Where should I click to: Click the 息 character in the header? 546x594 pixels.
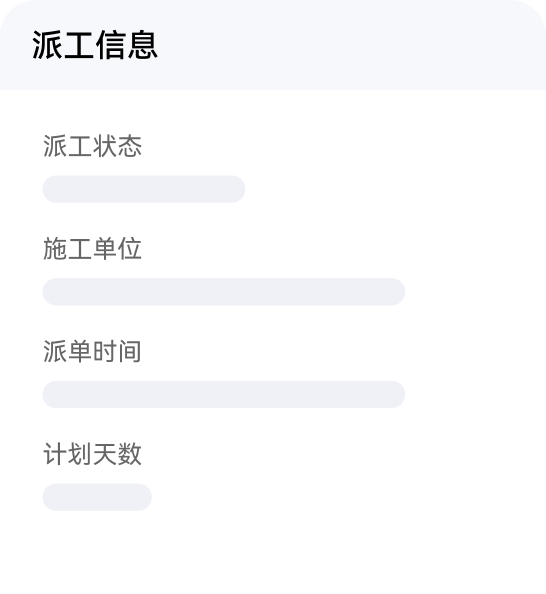(142, 45)
